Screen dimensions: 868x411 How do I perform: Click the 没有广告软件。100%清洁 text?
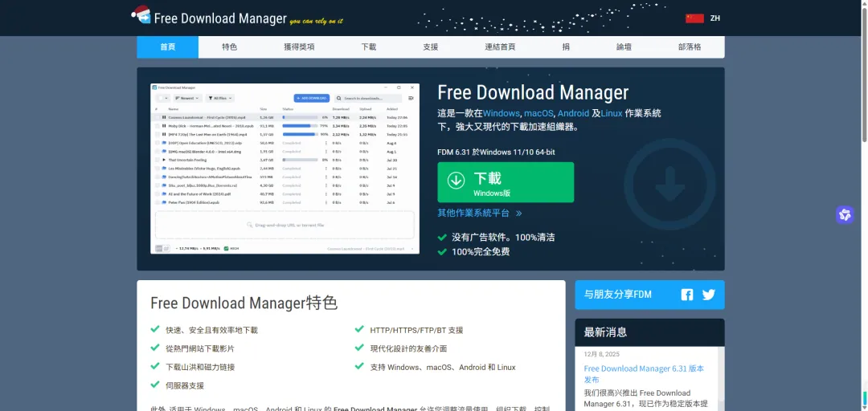coord(503,238)
